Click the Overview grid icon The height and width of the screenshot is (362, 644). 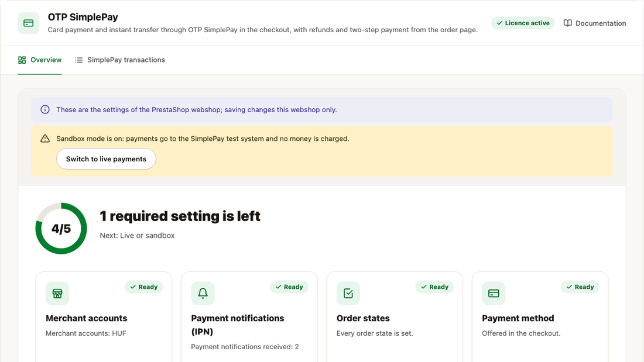click(x=22, y=60)
